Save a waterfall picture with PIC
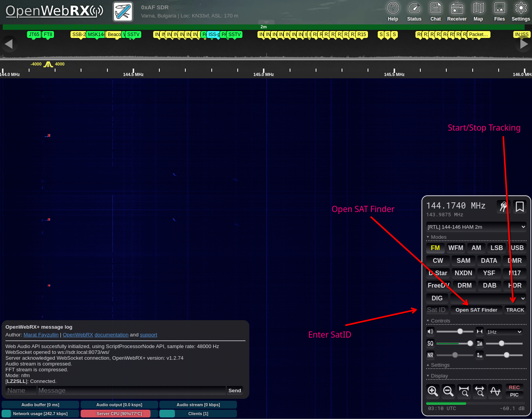532x419 pixels. coord(514,395)
